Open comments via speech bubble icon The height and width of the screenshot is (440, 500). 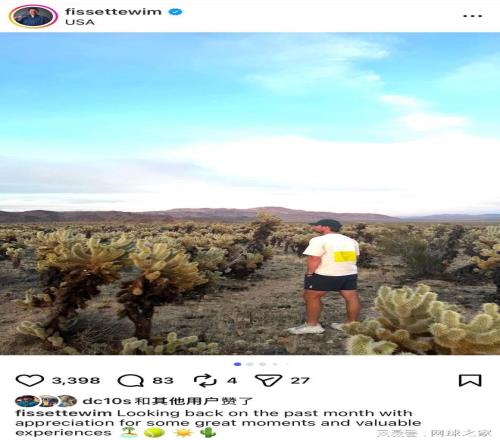click(131, 380)
